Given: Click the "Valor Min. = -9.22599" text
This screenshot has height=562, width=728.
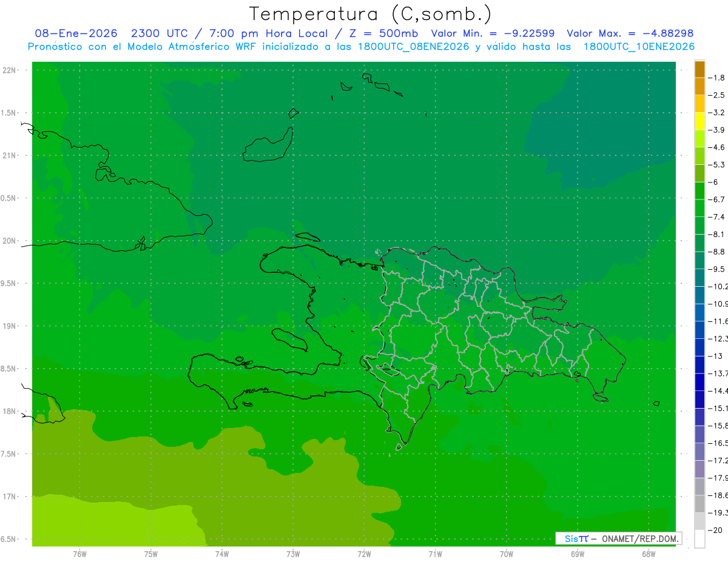Looking at the screenshot, I should pyautogui.click(x=493, y=33).
